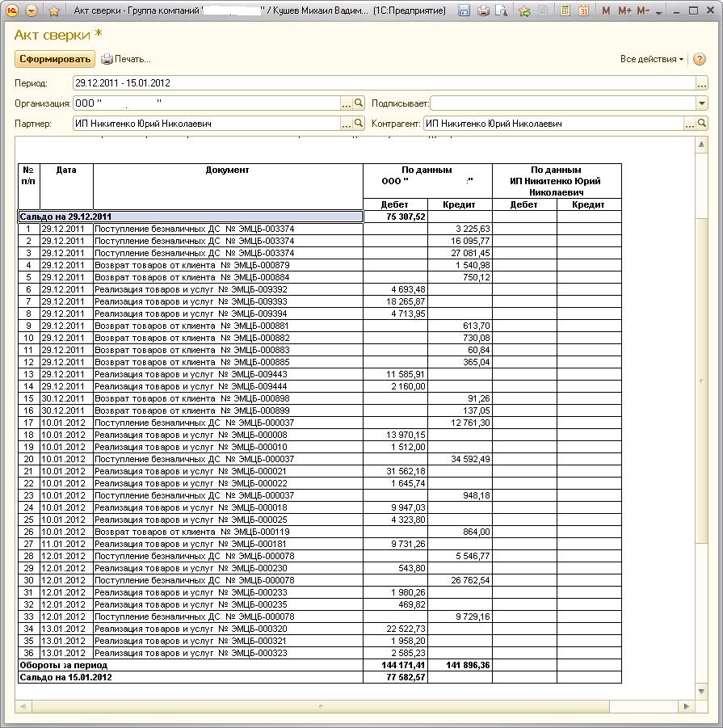Open the Все действия menu
The image size is (723, 728).
click(x=652, y=59)
